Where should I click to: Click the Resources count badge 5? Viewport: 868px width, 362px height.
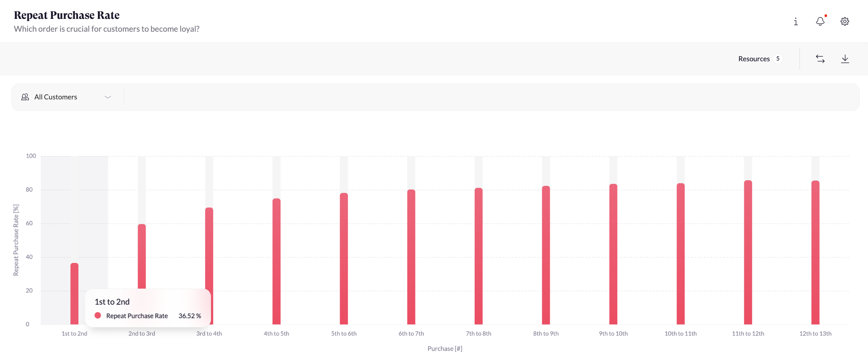pyautogui.click(x=778, y=58)
